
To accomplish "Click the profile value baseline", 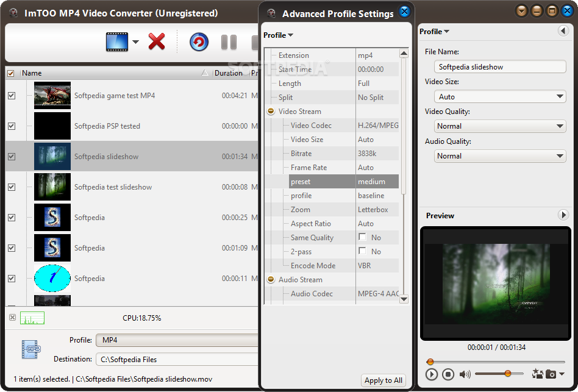I will click(x=371, y=195).
